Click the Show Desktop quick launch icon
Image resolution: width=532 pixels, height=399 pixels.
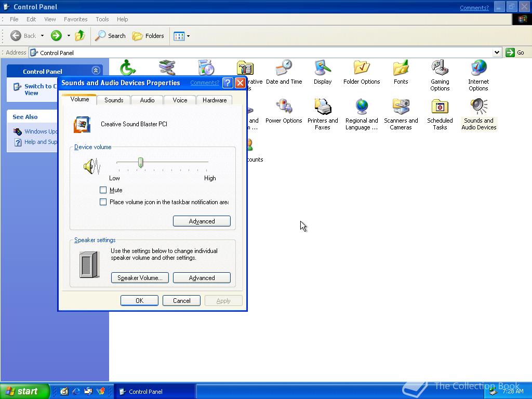point(64,391)
